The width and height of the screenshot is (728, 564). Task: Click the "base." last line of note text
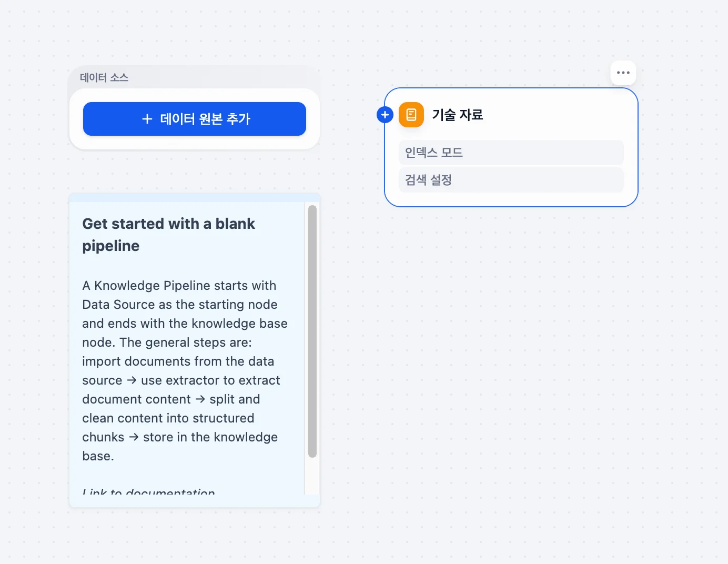(x=98, y=456)
